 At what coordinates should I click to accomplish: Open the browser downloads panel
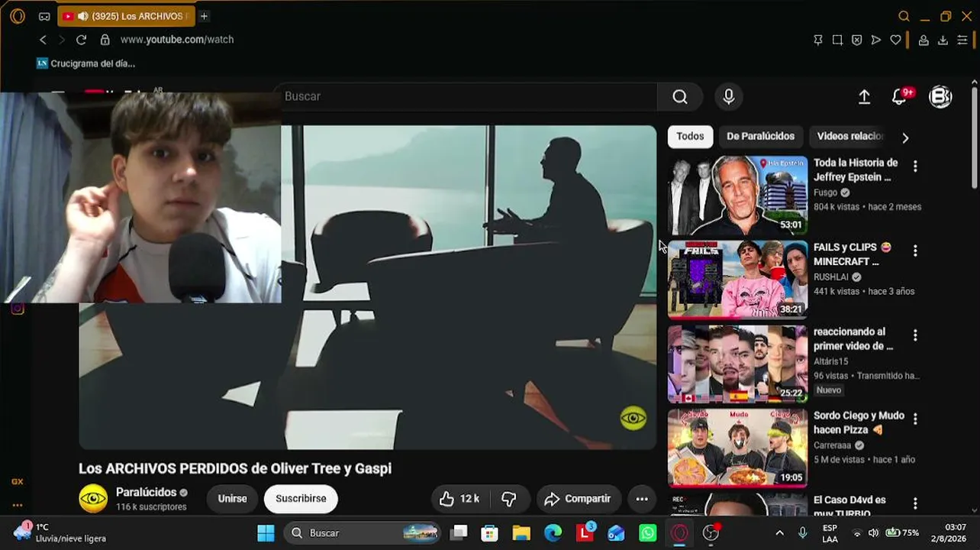[943, 40]
